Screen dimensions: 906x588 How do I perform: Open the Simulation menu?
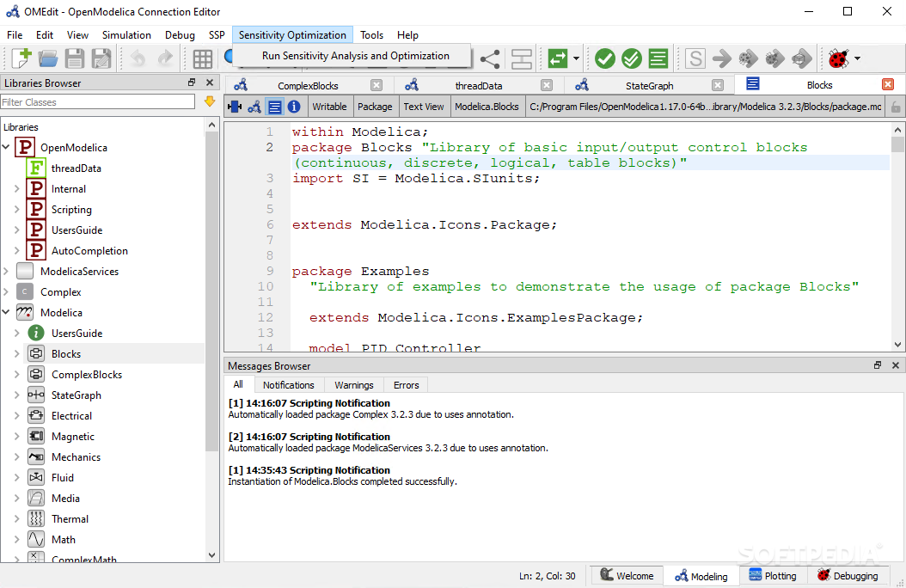(126, 35)
